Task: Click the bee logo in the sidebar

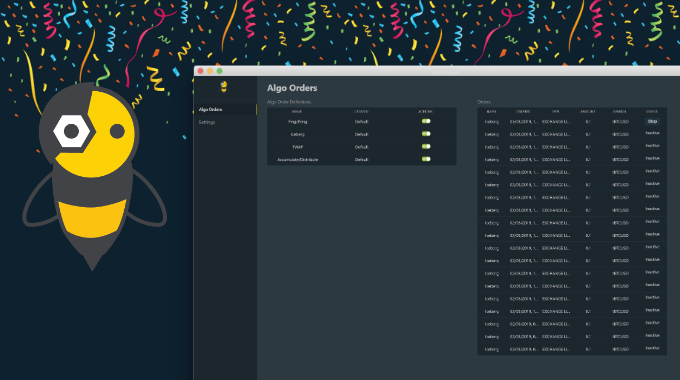Action: tap(224, 87)
